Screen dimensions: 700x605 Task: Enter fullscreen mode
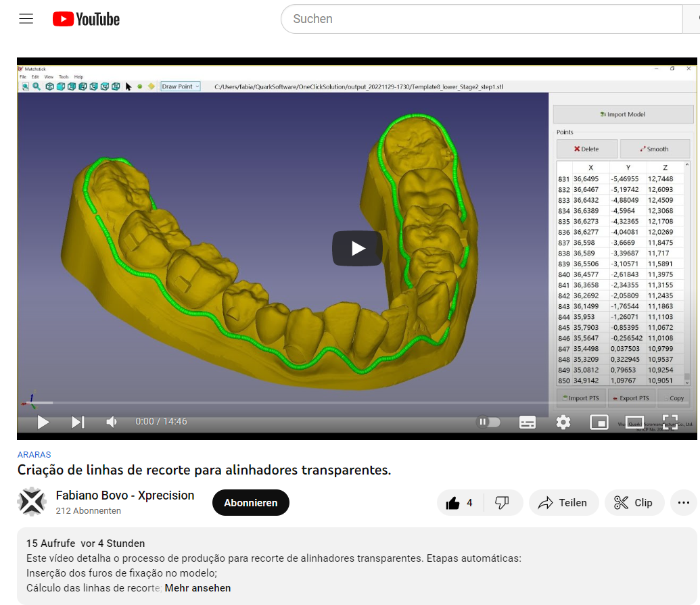point(670,422)
